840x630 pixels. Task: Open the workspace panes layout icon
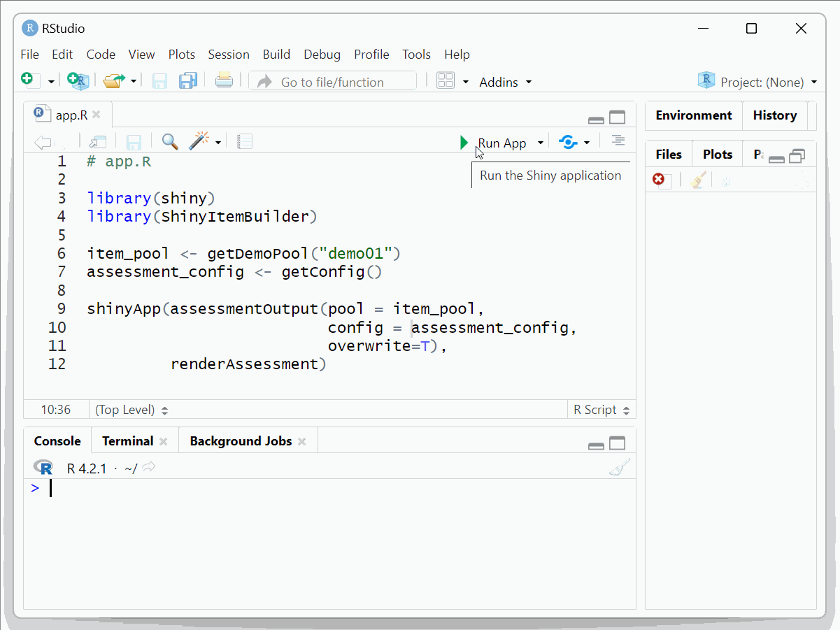click(x=446, y=81)
